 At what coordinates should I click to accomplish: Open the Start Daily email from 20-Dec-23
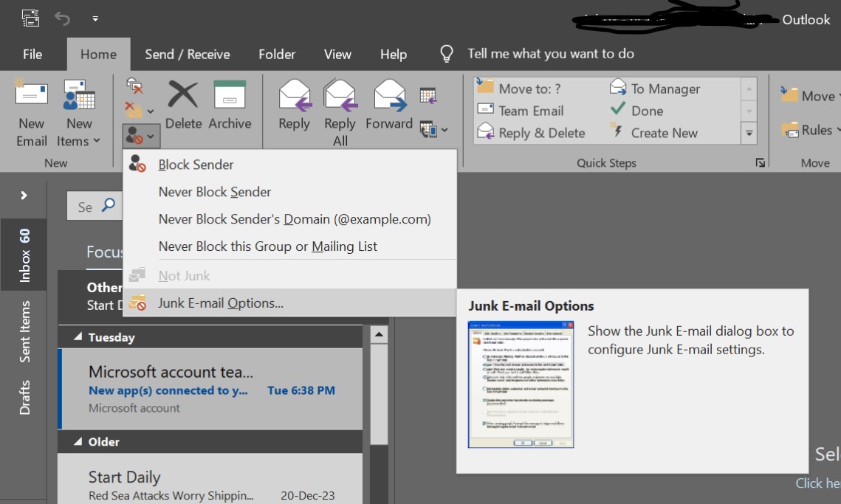click(x=210, y=479)
